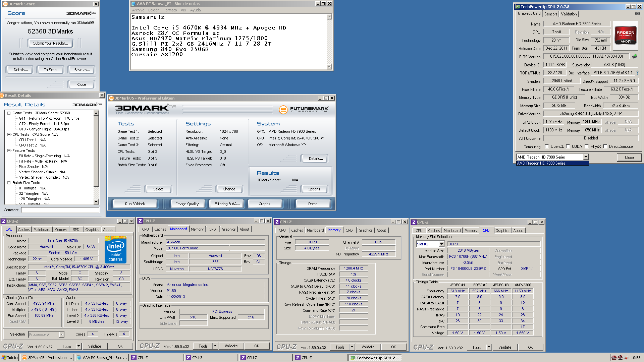Click Change... under Settings in 3DMark05
This screenshot has height=362, width=644.
tap(230, 189)
